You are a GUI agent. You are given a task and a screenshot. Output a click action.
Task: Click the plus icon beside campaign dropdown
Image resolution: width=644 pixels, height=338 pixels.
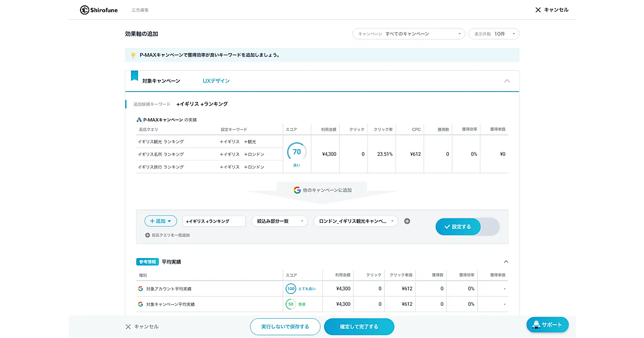407,221
